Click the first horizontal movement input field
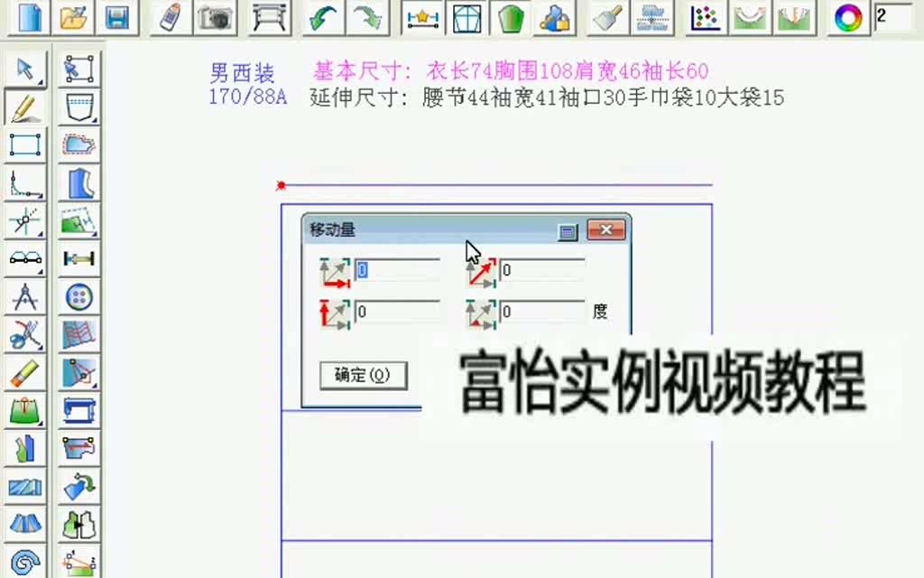This screenshot has height=578, width=924. 397,270
